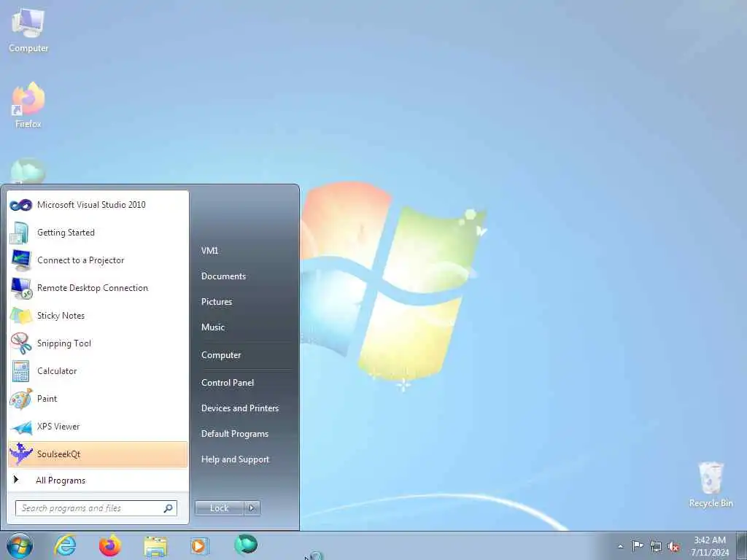Viewport: 747px width, 560px height.
Task: Click the network tray icon
Action: (x=656, y=546)
